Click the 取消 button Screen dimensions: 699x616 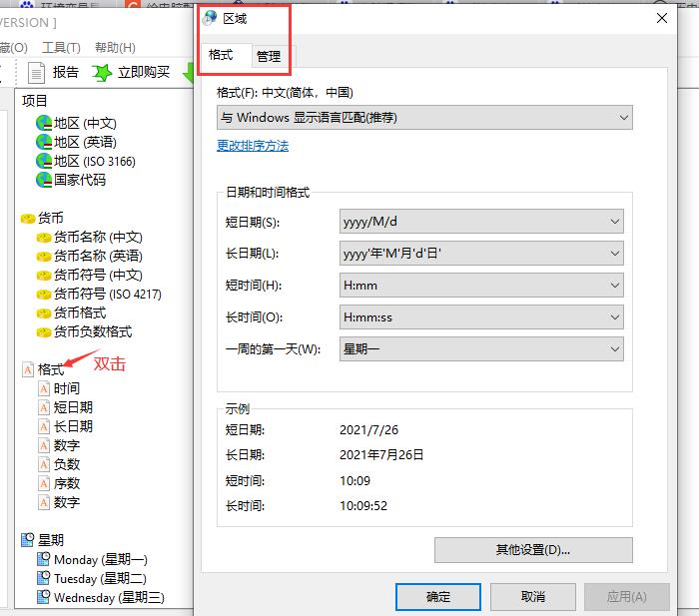(533, 597)
